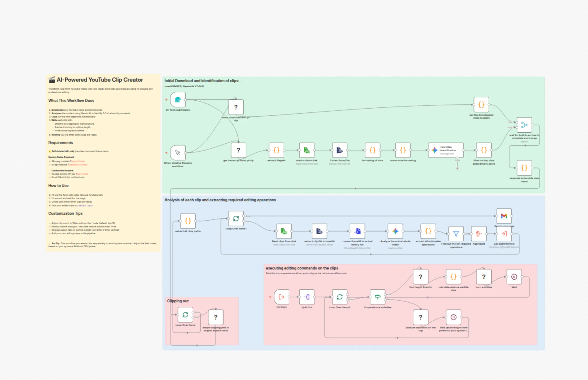
Task: Open the 'Filterout the not required operations' filter node
Action: [x=456, y=233]
